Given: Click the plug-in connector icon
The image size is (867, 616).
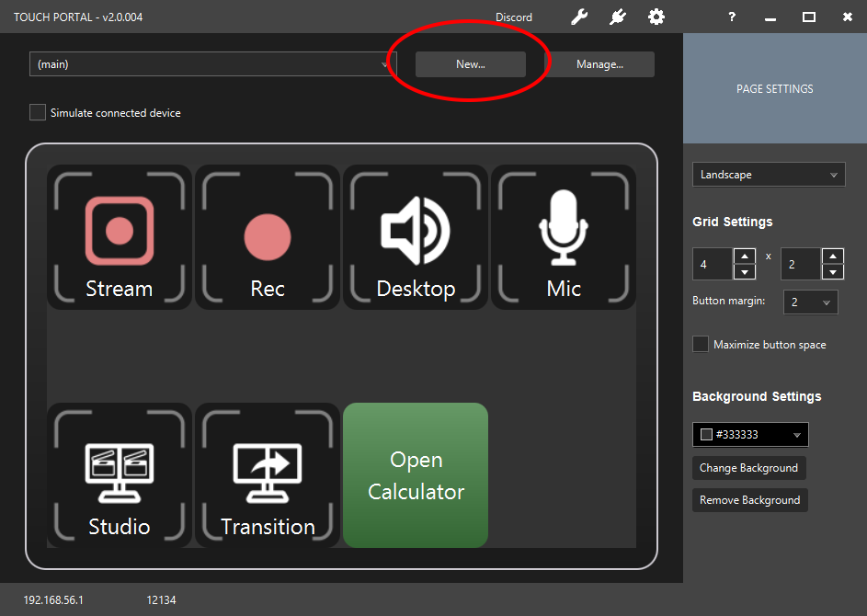Looking at the screenshot, I should click(x=617, y=17).
